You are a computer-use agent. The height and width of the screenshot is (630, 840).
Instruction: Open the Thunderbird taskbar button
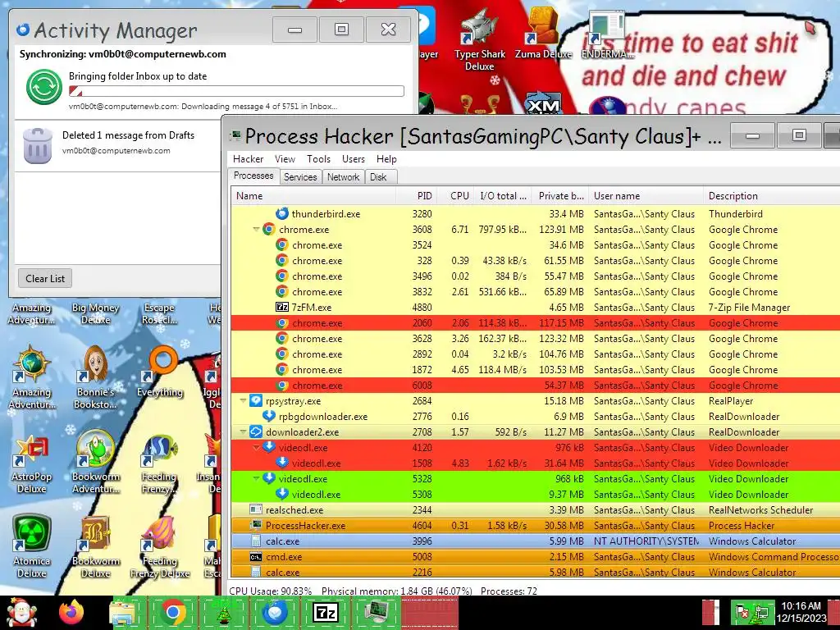(274, 612)
